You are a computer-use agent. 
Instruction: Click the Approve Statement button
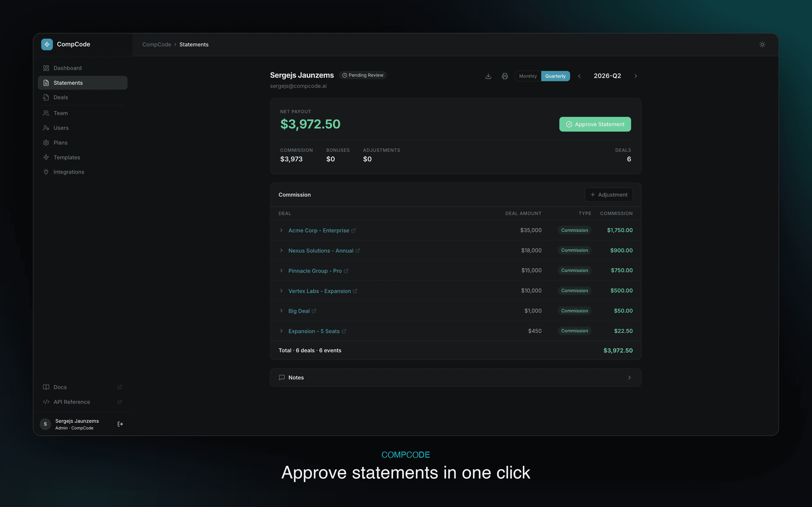click(x=595, y=124)
